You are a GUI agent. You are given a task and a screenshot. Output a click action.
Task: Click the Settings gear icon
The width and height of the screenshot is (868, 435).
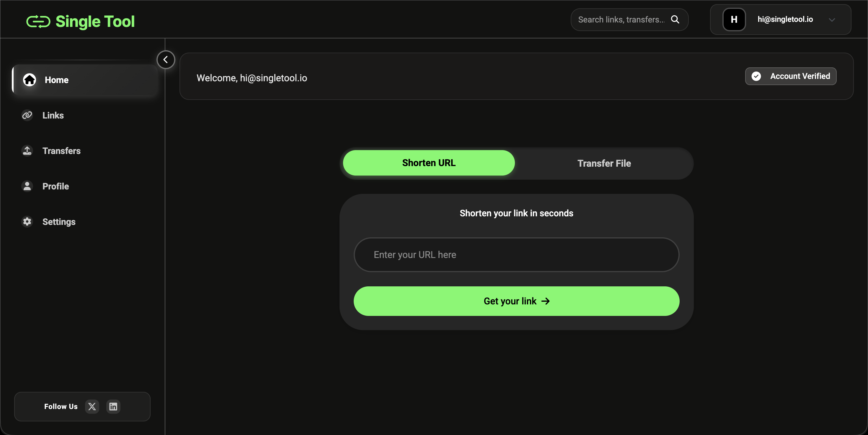(27, 222)
